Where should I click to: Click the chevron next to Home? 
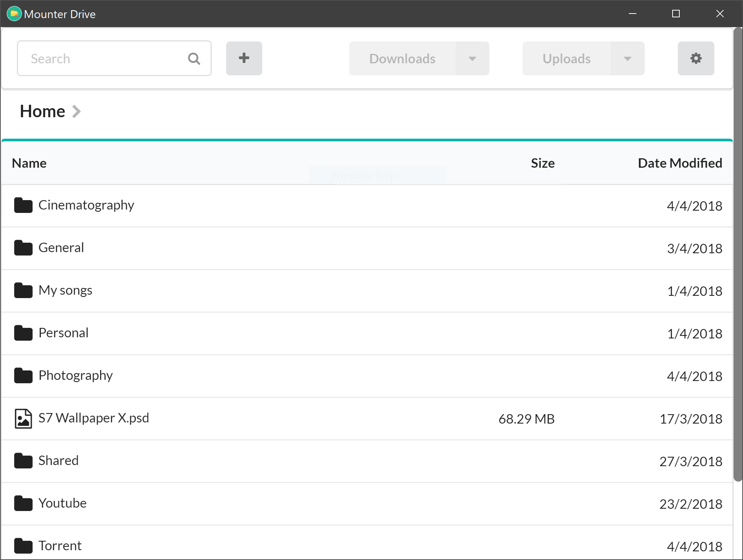pyautogui.click(x=76, y=112)
